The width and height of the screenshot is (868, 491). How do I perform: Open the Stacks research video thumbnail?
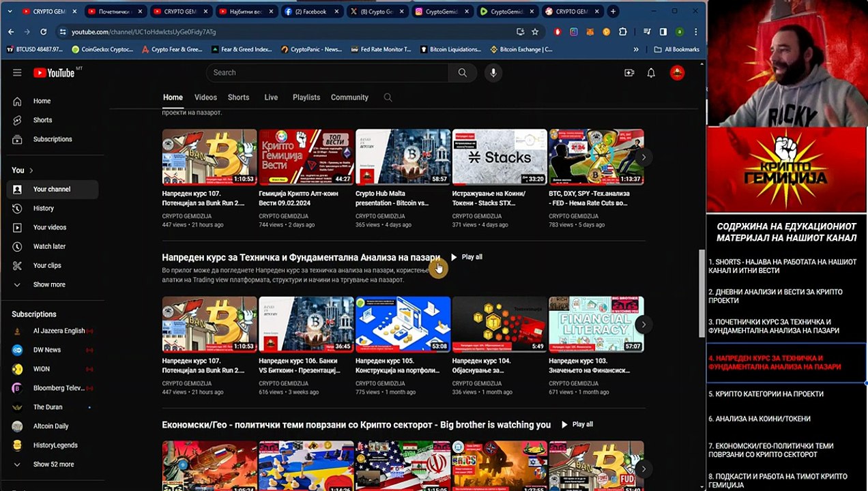click(x=500, y=157)
